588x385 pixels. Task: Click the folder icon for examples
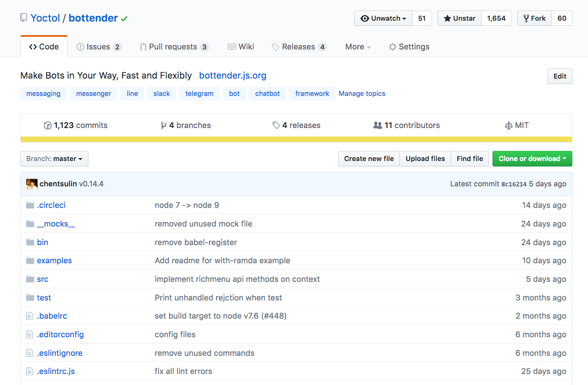coord(30,260)
